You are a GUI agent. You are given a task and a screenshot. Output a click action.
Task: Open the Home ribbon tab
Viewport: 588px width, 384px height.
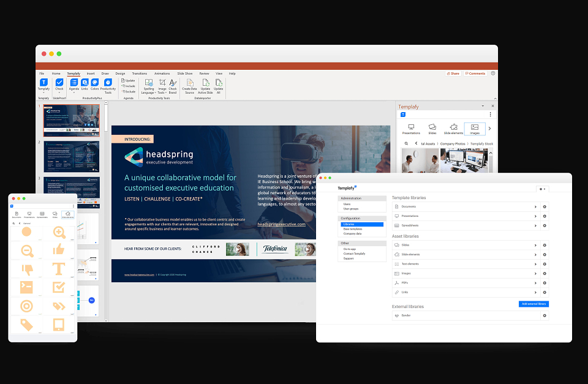point(56,73)
